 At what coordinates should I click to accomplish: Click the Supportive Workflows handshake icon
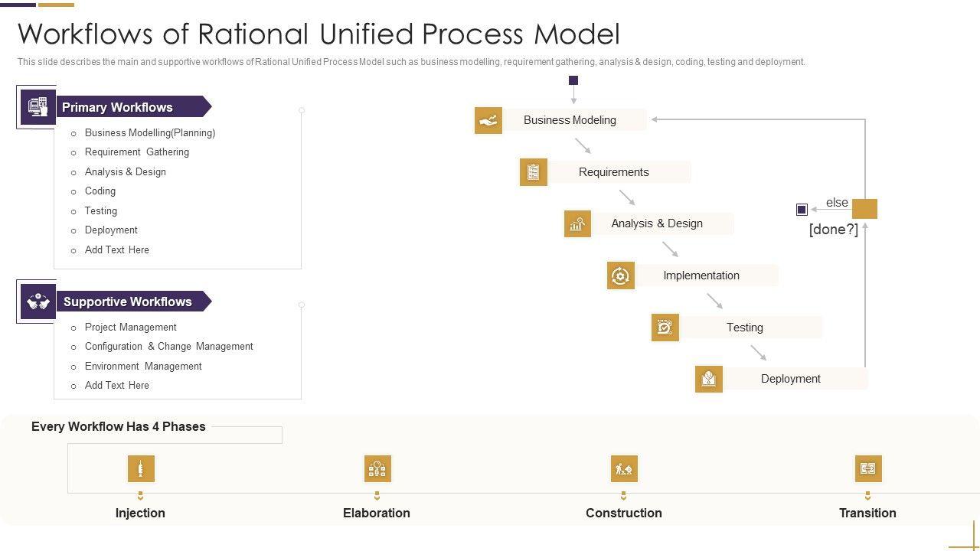click(38, 302)
